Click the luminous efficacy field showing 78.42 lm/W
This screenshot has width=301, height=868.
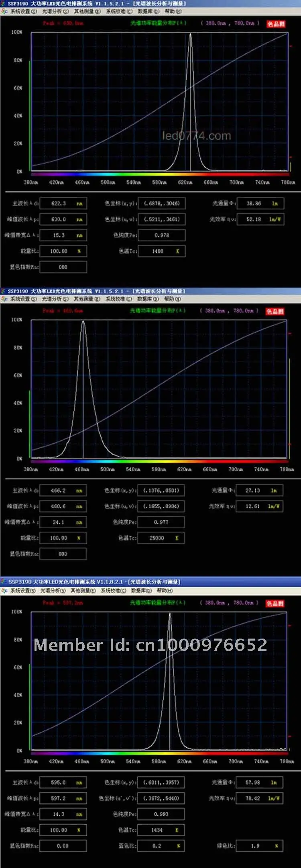click(x=260, y=798)
